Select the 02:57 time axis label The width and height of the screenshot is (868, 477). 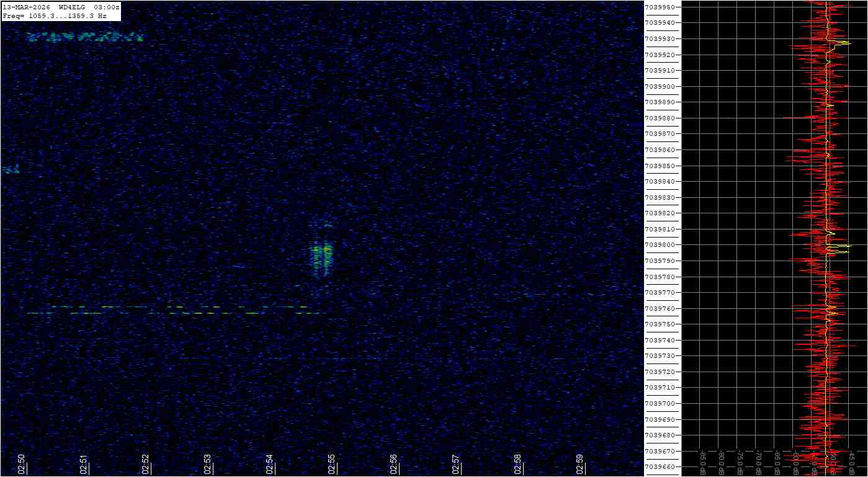pyautogui.click(x=456, y=464)
